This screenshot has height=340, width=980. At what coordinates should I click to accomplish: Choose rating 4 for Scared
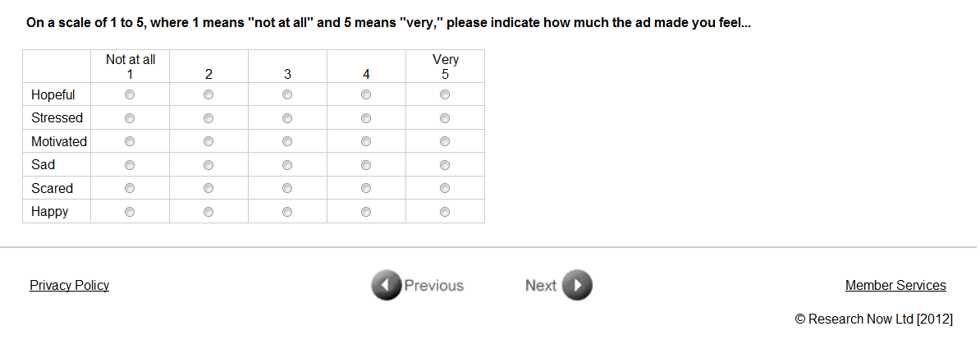point(366,189)
